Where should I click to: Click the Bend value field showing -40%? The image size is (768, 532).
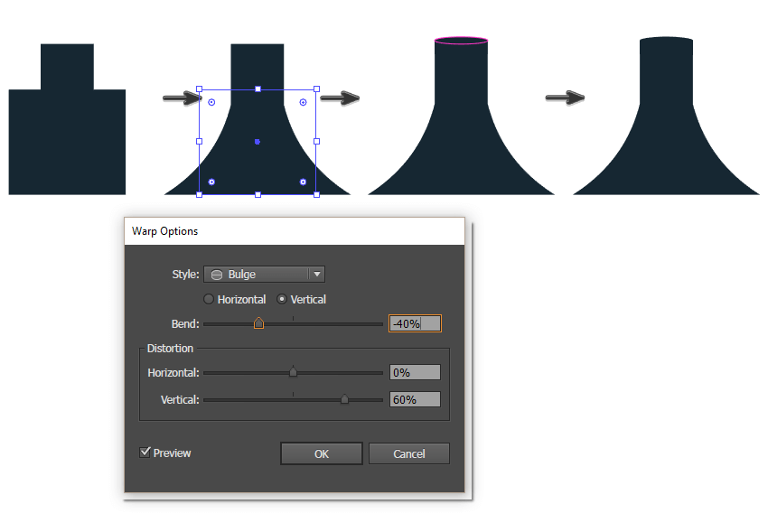pos(414,322)
